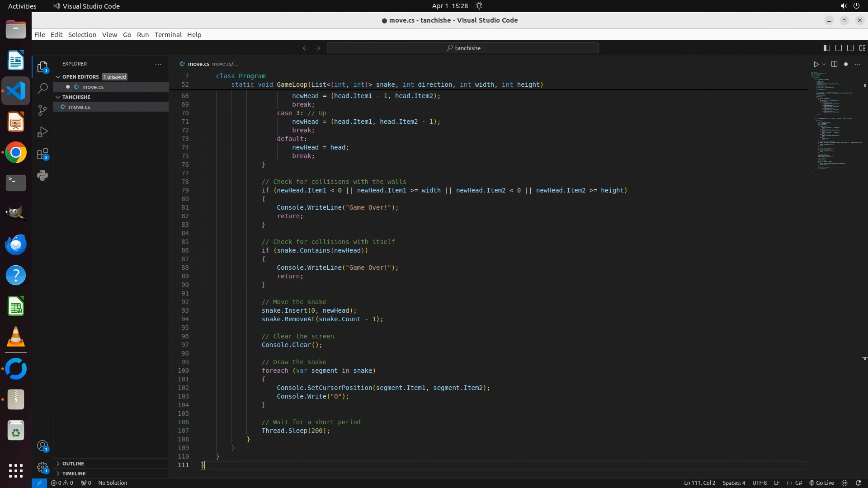Expand the TIMELINE section

click(74, 474)
